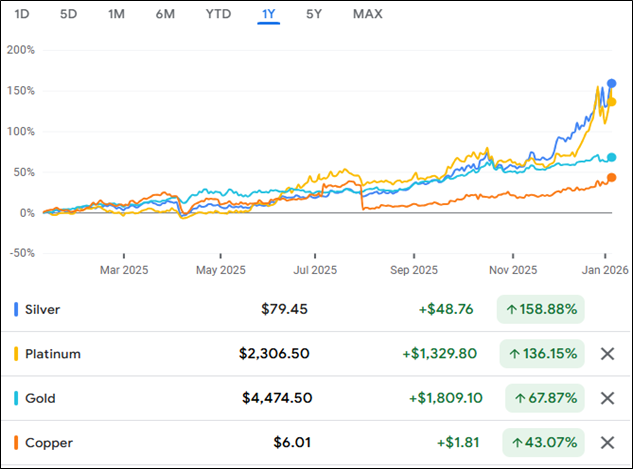Image resolution: width=633 pixels, height=469 pixels.
Task: Show year-to-date with YTD tab
Action: [x=217, y=14]
